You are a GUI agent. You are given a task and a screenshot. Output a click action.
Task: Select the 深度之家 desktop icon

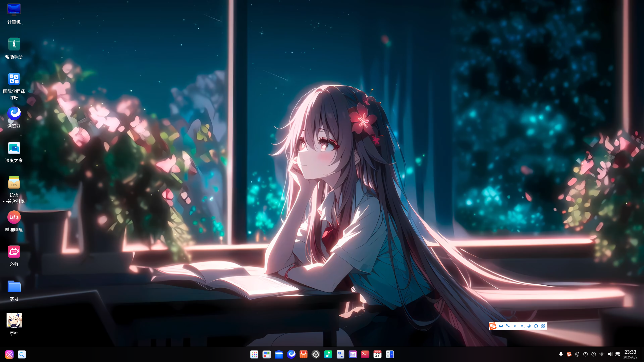point(14,152)
